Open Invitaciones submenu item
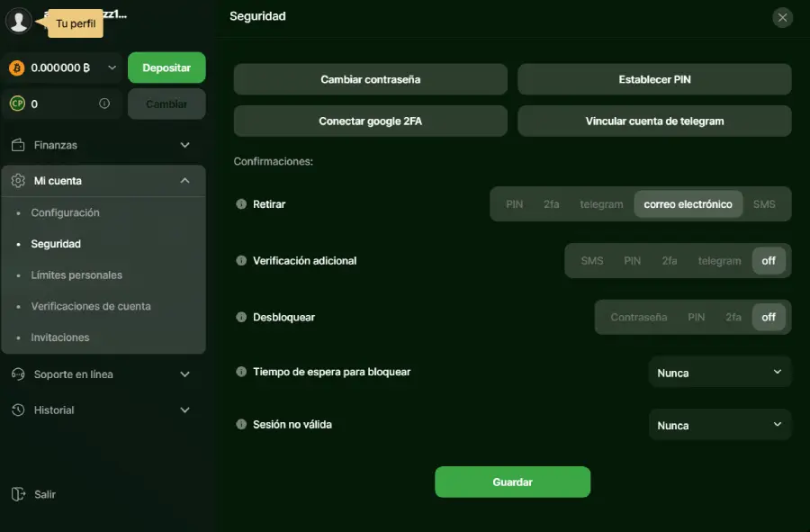Viewport: 810px width, 532px height. click(60, 338)
